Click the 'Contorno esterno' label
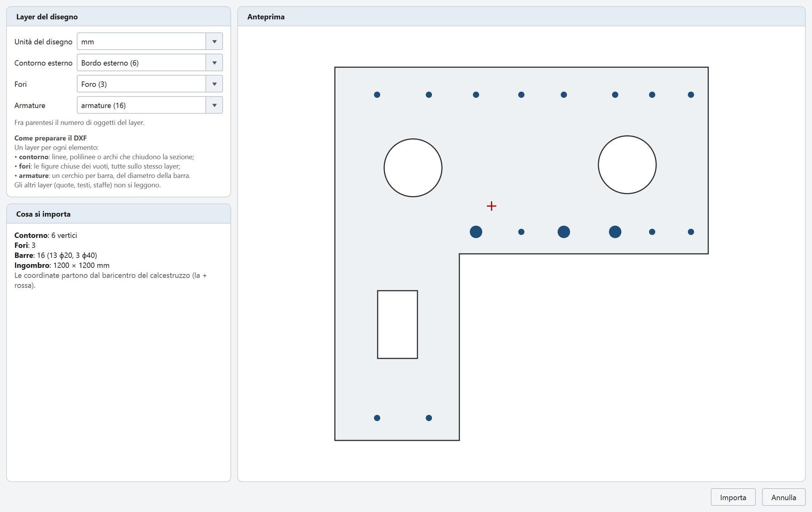Image resolution: width=812 pixels, height=512 pixels. (43, 63)
